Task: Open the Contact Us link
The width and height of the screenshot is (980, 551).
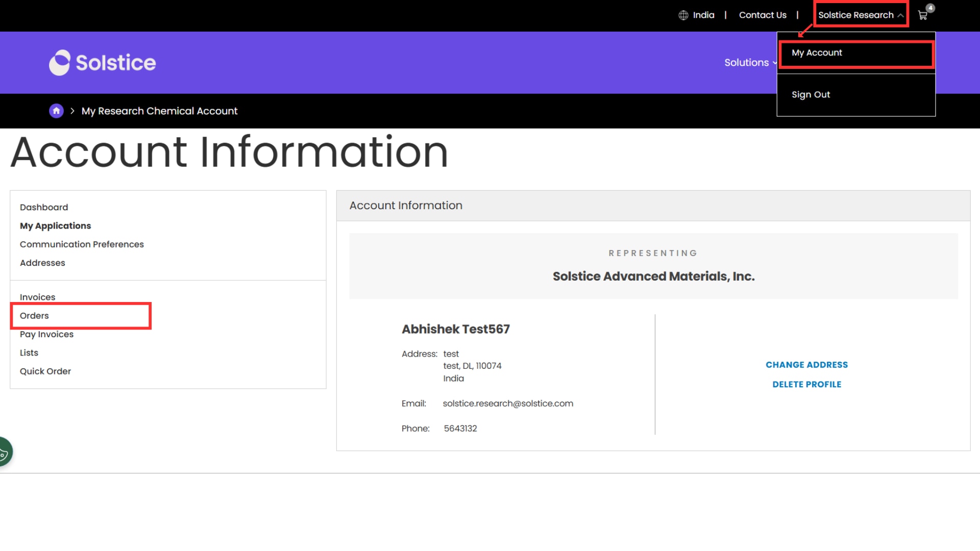Action: [x=763, y=15]
